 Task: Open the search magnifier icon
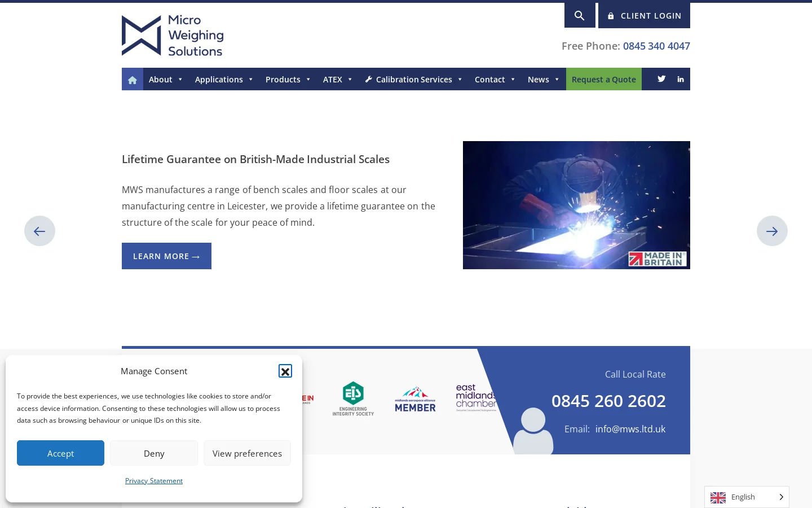(x=580, y=15)
